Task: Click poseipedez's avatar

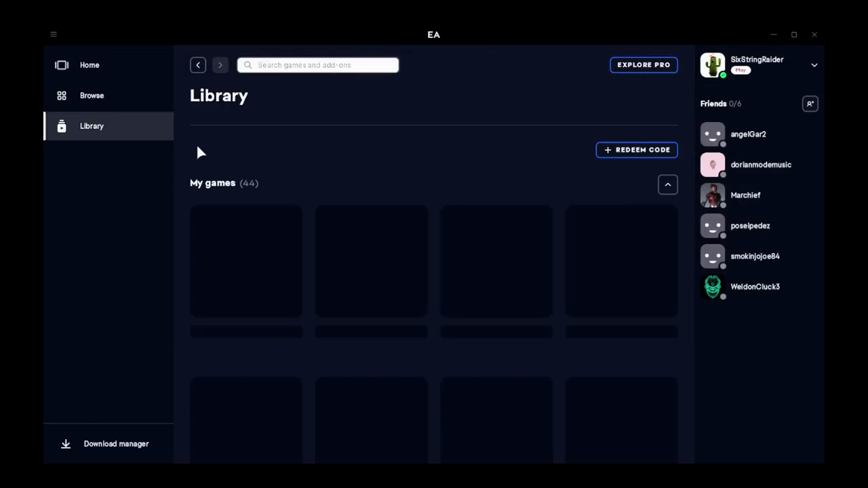Action: coord(713,226)
